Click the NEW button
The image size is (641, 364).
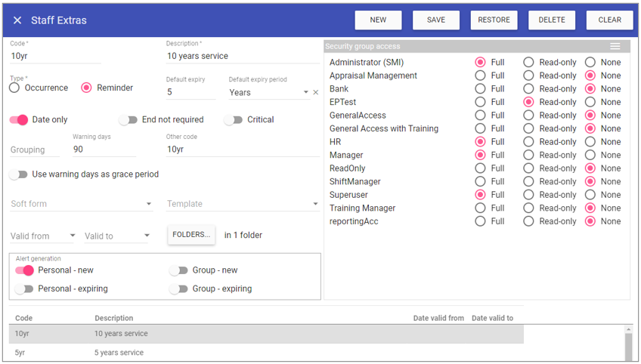(x=378, y=20)
